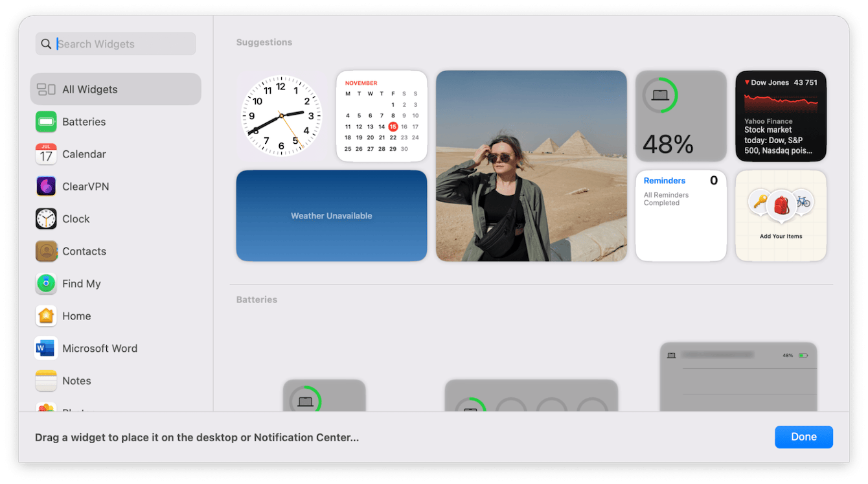Select All Widgets in the sidebar
Image resolution: width=868 pixels, height=484 pixels.
point(115,89)
